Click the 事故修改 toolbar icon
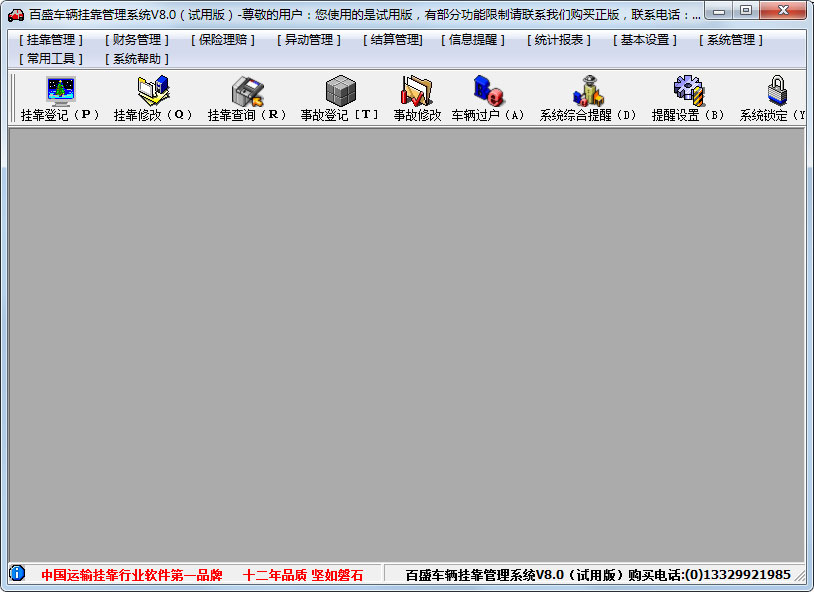814x592 pixels. [x=417, y=91]
